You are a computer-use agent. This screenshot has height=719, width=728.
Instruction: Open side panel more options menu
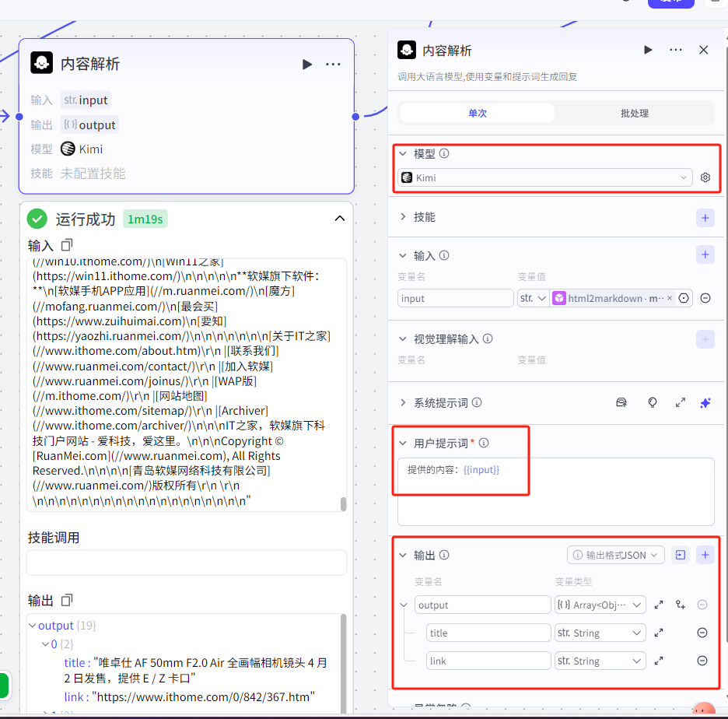676,50
